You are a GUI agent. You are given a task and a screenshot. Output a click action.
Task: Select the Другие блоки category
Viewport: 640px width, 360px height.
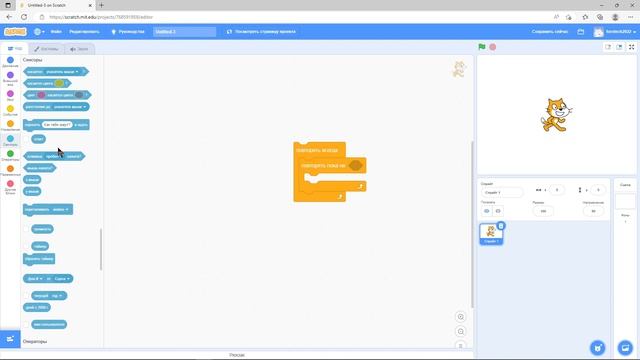tap(10, 188)
